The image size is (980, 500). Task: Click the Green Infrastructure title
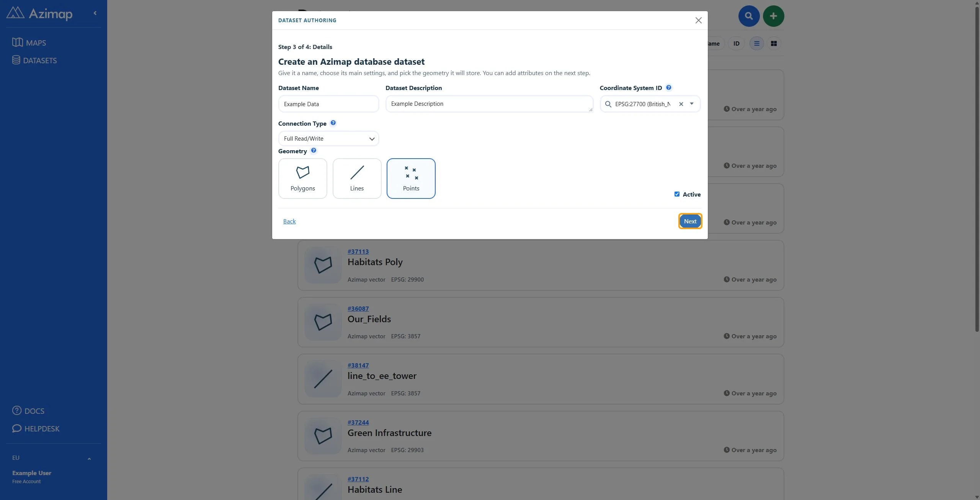[x=389, y=433]
